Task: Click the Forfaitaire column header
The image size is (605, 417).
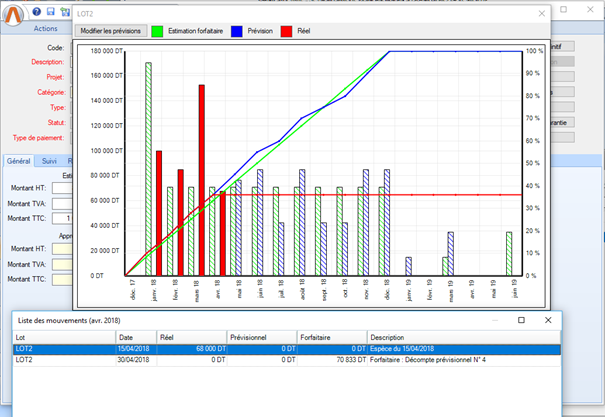Action: 332,337
